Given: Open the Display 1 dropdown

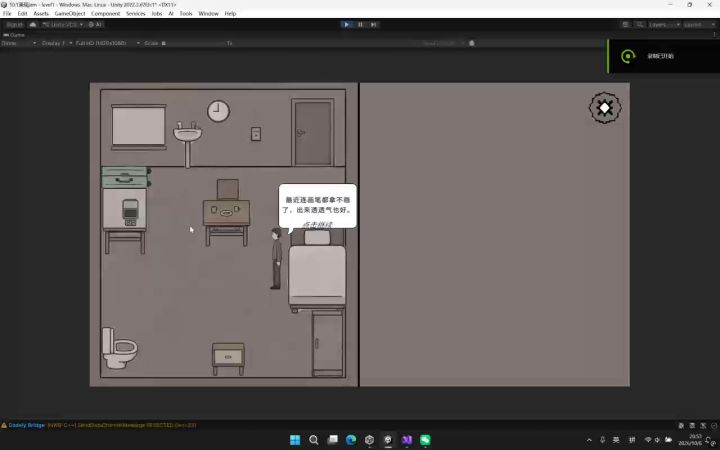Looking at the screenshot, I should 56,43.
